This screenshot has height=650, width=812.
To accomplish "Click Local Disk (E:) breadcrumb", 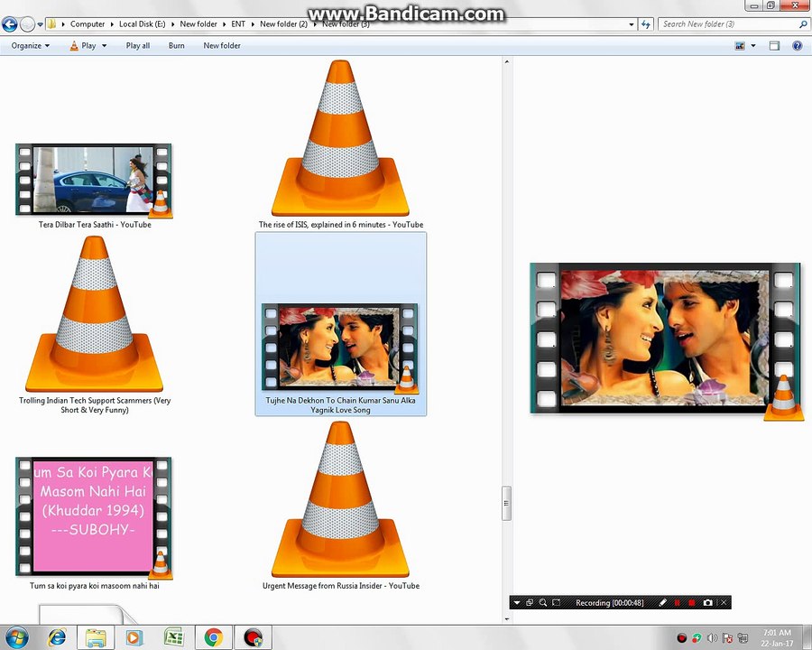I will (x=142, y=23).
